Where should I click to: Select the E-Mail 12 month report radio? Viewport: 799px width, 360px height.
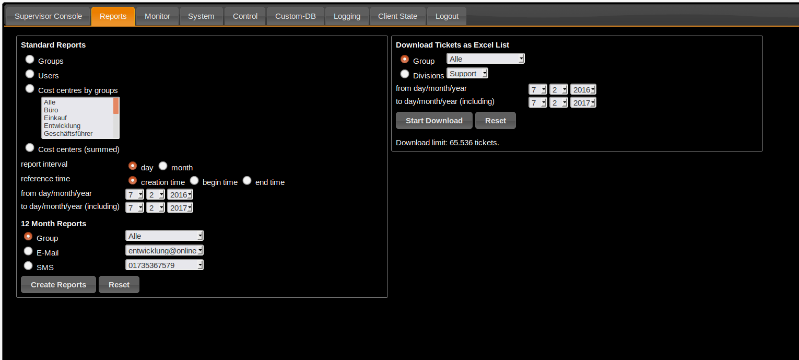28,251
